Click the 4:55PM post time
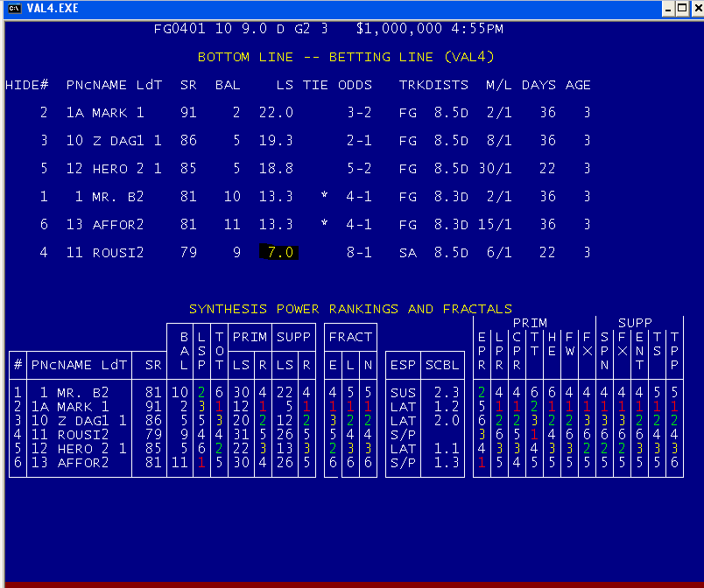Viewport: 704px width, 588px height. click(x=477, y=29)
